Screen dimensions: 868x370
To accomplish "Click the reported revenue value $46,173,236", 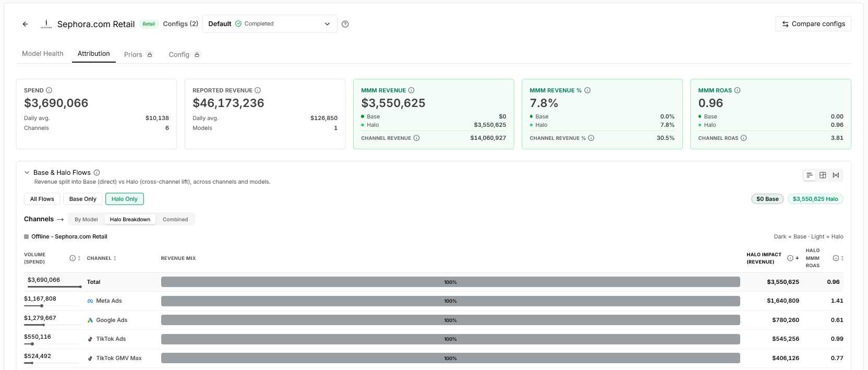I will (x=228, y=103).
